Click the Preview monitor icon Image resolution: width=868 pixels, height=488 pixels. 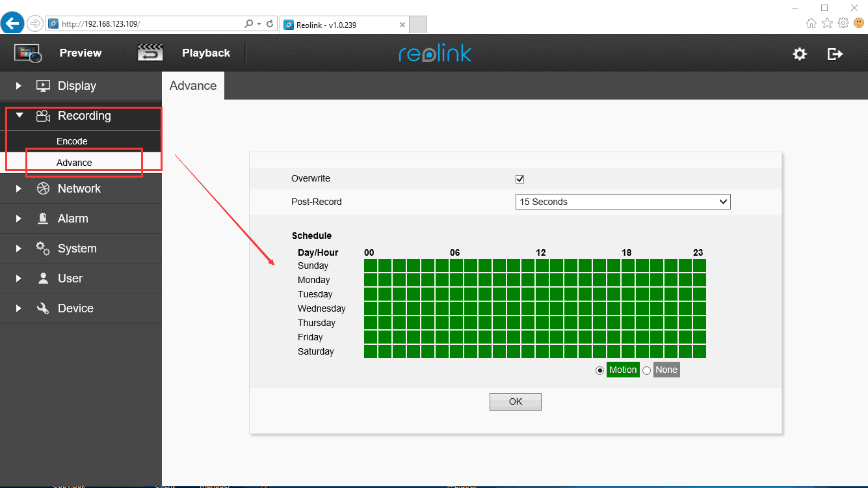(x=27, y=53)
